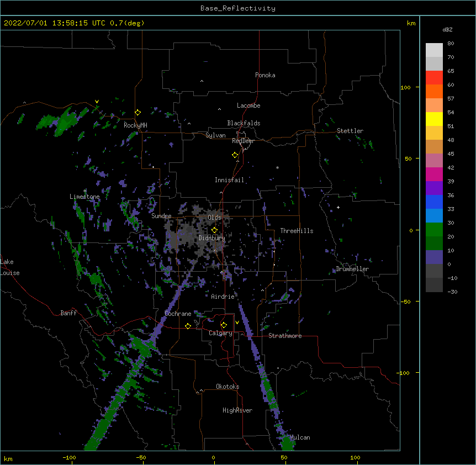
Task: Click the Cochrane town label
Action: click(x=178, y=314)
